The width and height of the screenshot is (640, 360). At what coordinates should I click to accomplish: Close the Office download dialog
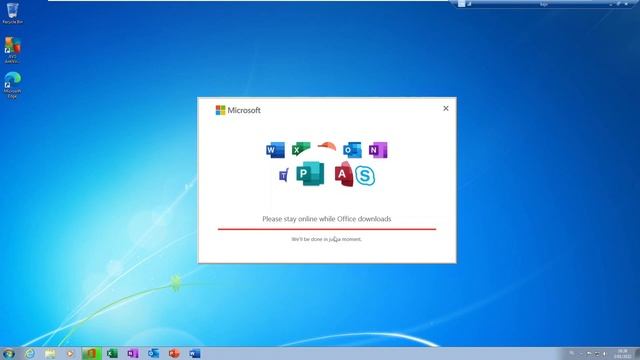[x=446, y=108]
